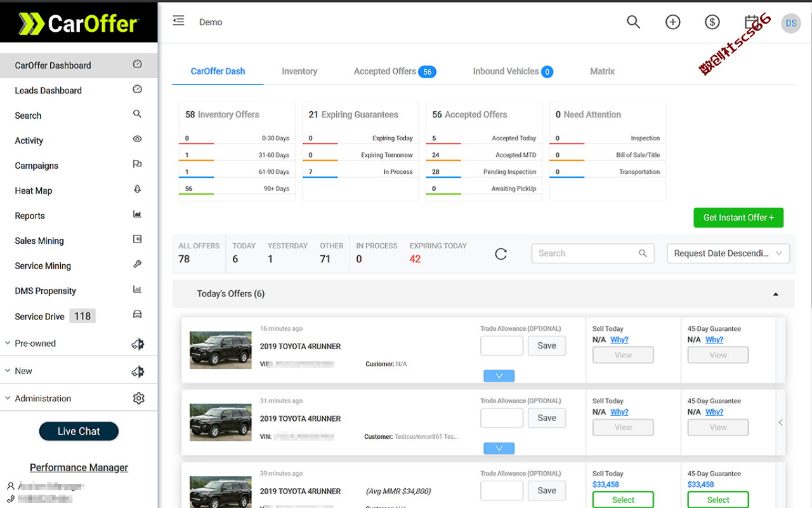812x508 pixels.
Task: Click the sidebar collapse menu icon
Action: [x=179, y=21]
